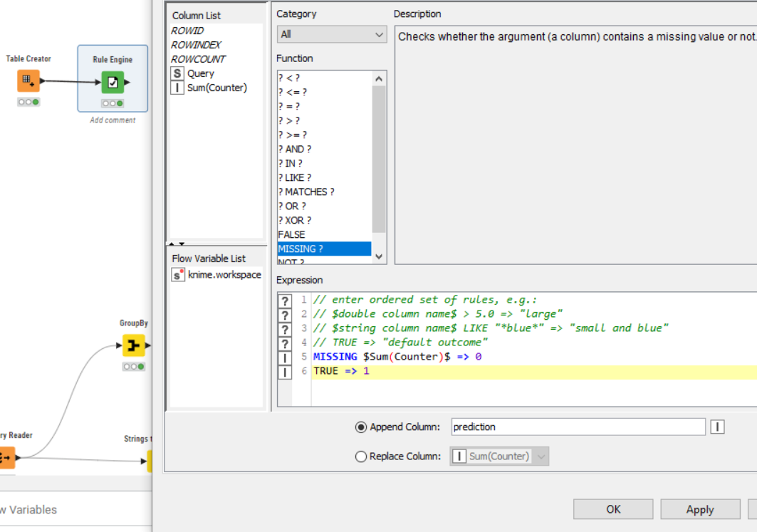Click the rule status icon for line 2
757x532 pixels.
(x=285, y=315)
